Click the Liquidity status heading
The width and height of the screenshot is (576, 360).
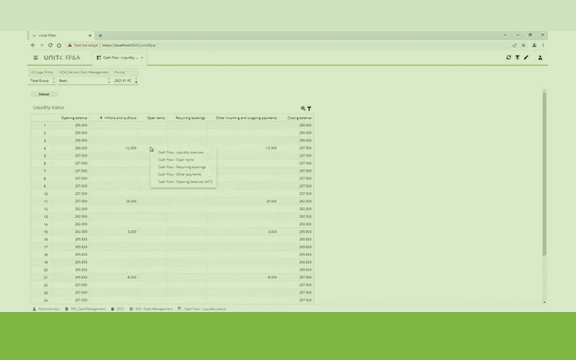point(48,108)
